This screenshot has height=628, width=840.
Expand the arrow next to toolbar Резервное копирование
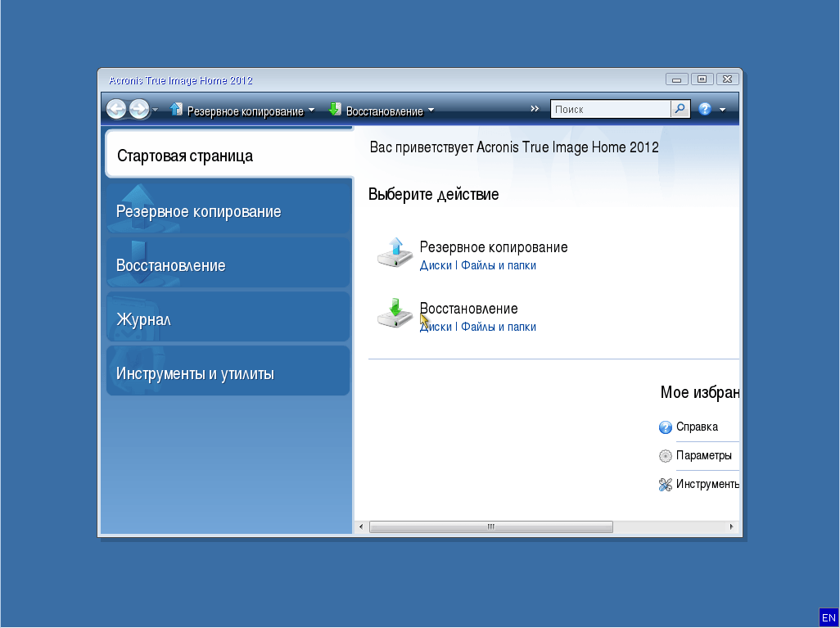click(x=312, y=110)
